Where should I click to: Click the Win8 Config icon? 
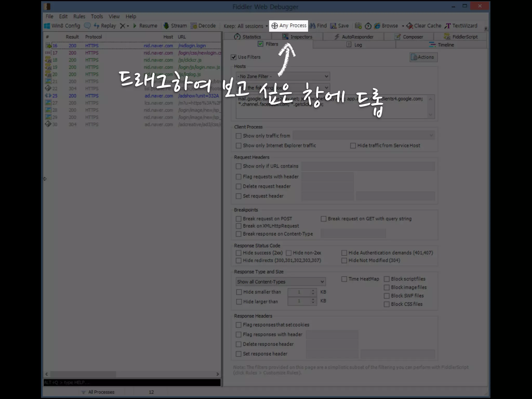pos(47,26)
